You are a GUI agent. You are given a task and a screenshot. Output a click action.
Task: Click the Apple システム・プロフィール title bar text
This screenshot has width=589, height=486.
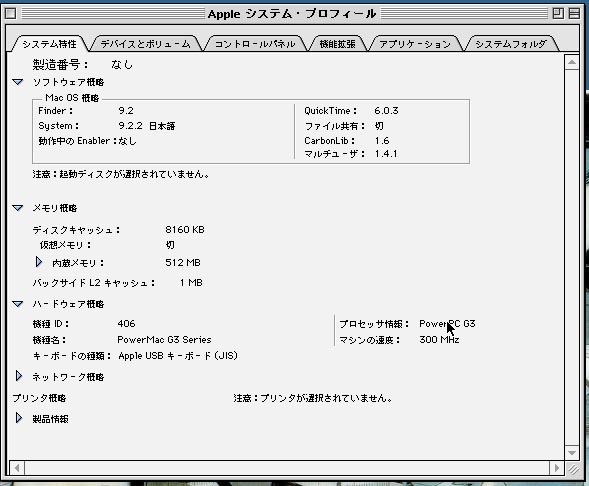292,14
